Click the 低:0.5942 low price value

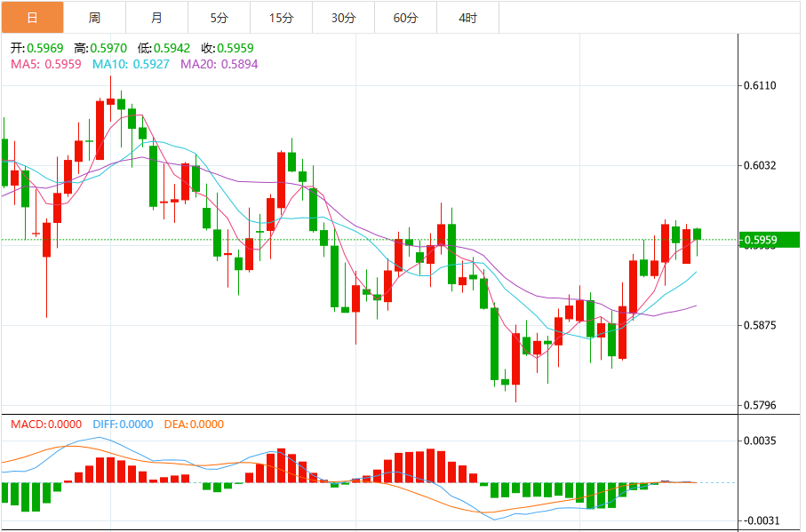point(164,48)
